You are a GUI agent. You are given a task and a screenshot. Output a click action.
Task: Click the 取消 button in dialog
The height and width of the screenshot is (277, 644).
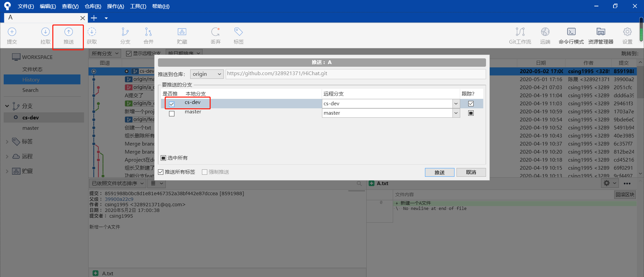tap(471, 172)
